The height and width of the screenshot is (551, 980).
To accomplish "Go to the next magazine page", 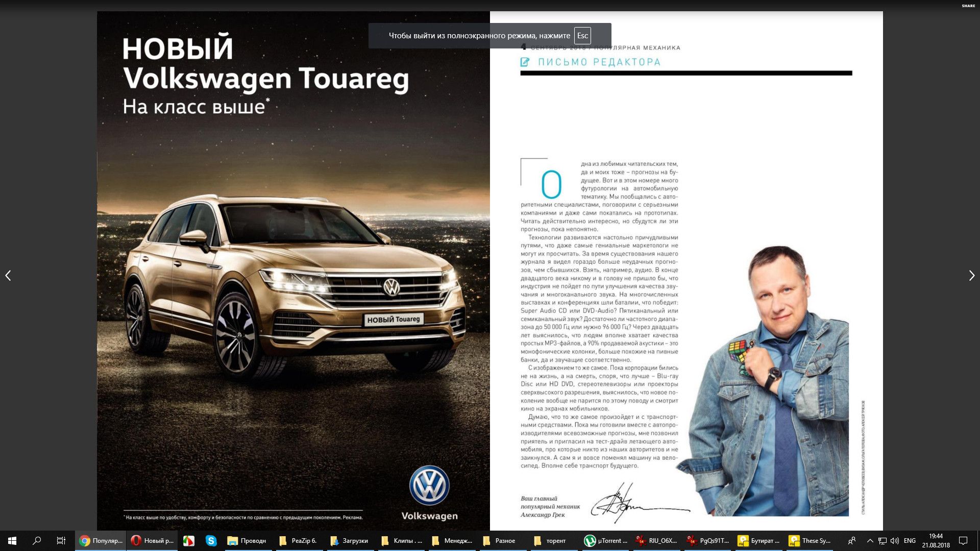I will pyautogui.click(x=971, y=275).
